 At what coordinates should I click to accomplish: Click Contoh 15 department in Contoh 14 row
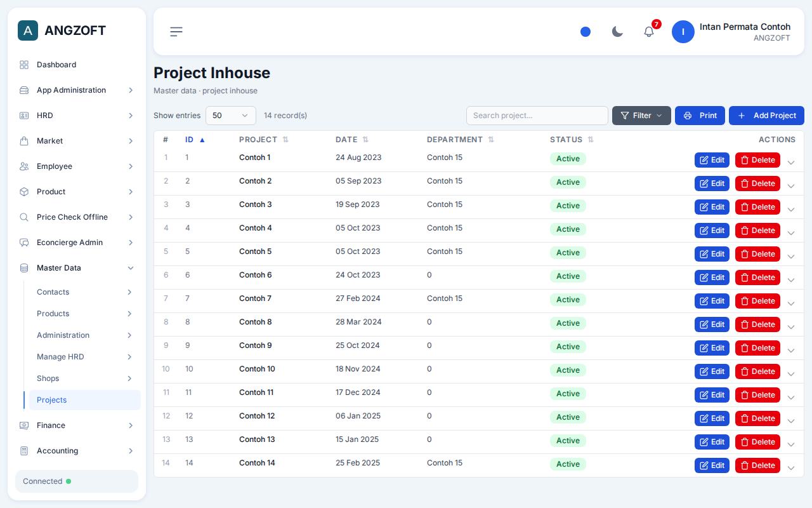point(445,463)
